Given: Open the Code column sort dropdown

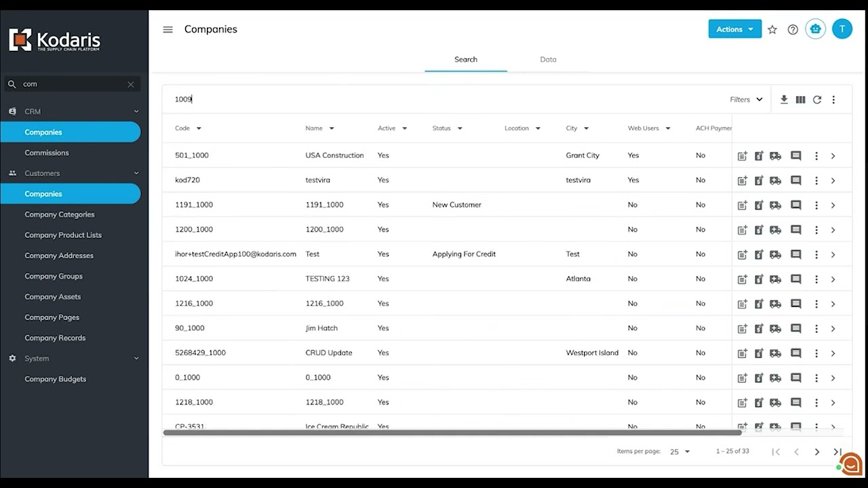Looking at the screenshot, I should [199, 128].
